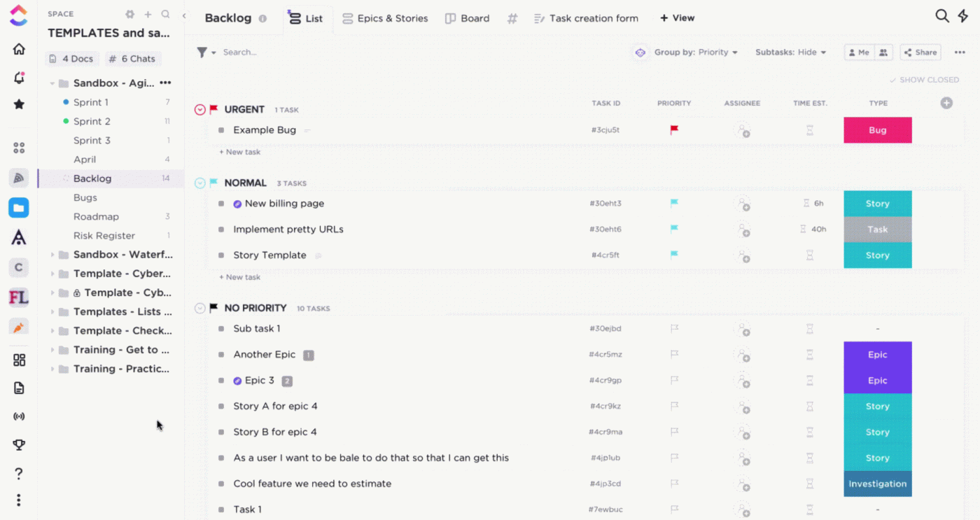Click gray Task type label
This screenshot has width=980, height=520.
[x=878, y=230]
